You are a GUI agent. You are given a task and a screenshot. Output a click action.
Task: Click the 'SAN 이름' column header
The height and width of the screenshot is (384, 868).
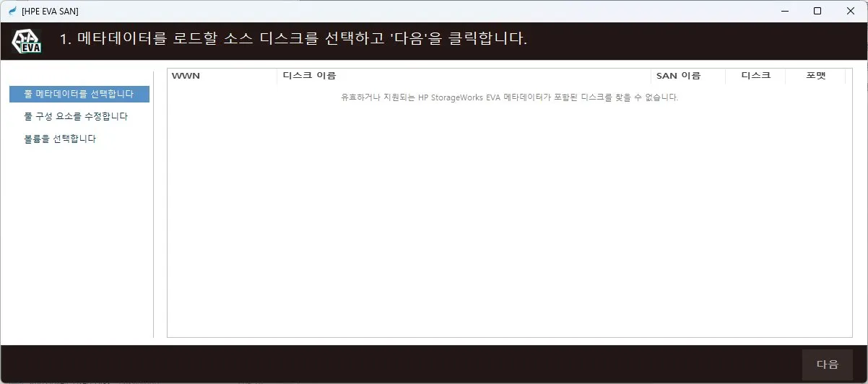pos(687,76)
